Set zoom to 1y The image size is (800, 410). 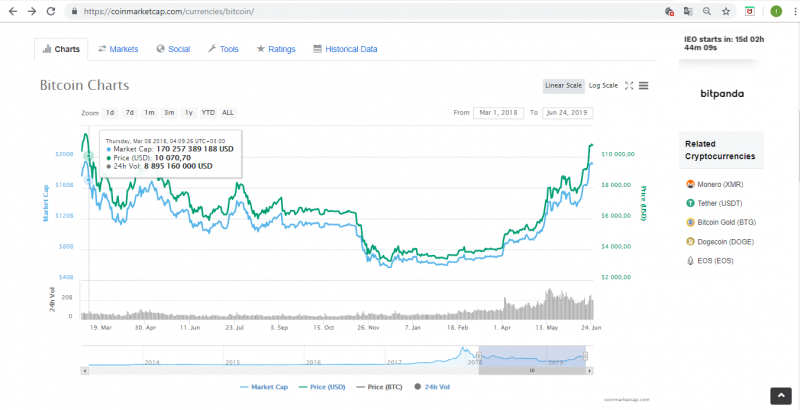tap(188, 113)
